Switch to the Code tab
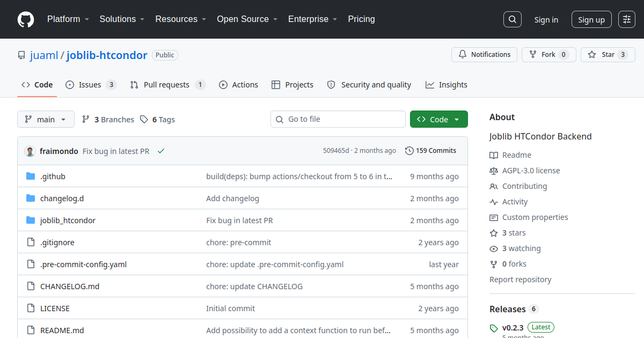 37,85
